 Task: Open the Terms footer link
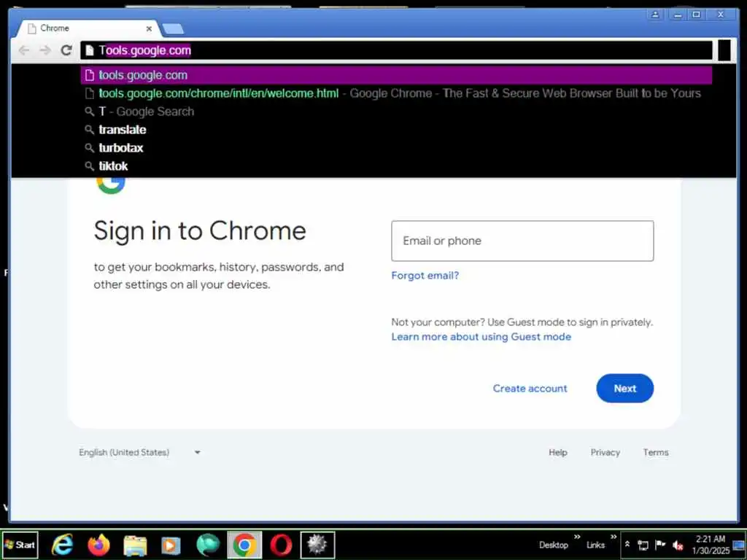(656, 452)
